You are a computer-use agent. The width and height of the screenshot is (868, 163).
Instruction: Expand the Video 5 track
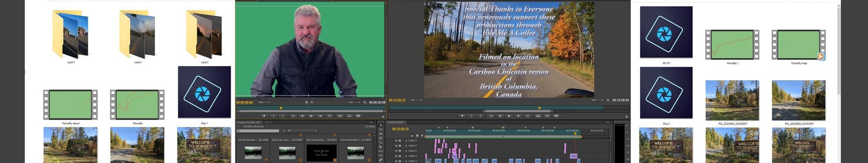pos(406,151)
